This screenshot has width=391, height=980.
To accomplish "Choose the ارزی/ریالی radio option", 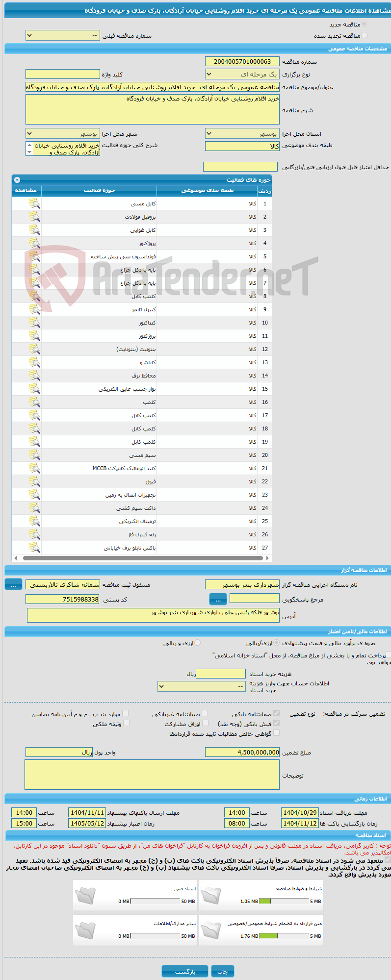I will (277, 643).
